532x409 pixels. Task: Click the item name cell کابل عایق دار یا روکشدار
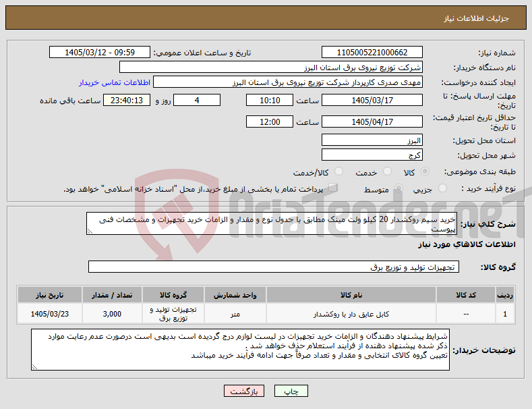[351, 314]
